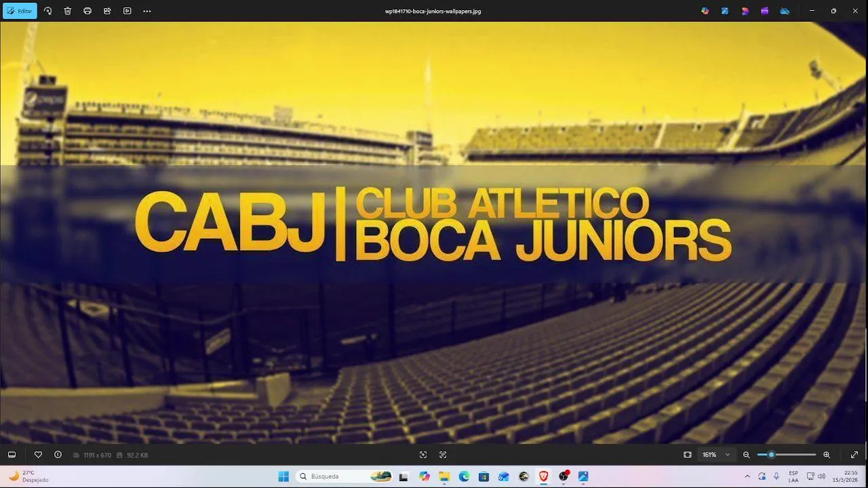Expand the hidden system tray icons chevron

(747, 476)
